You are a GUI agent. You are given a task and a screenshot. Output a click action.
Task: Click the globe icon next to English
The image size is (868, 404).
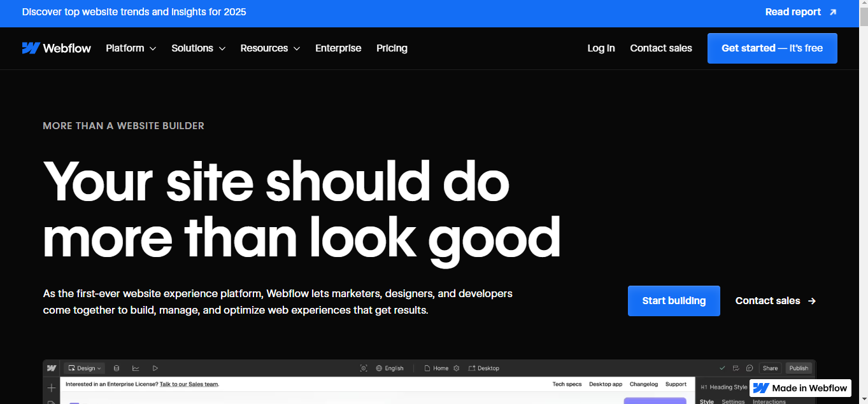(x=379, y=368)
